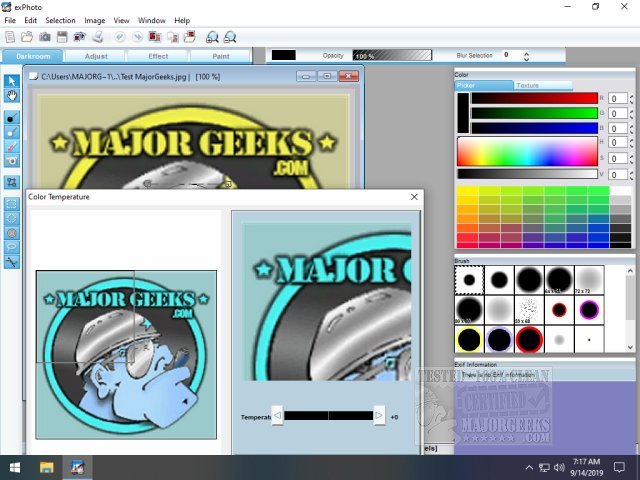Viewport: 640px width, 480px height.
Task: Switch to the Paint tab
Action: (x=221, y=56)
